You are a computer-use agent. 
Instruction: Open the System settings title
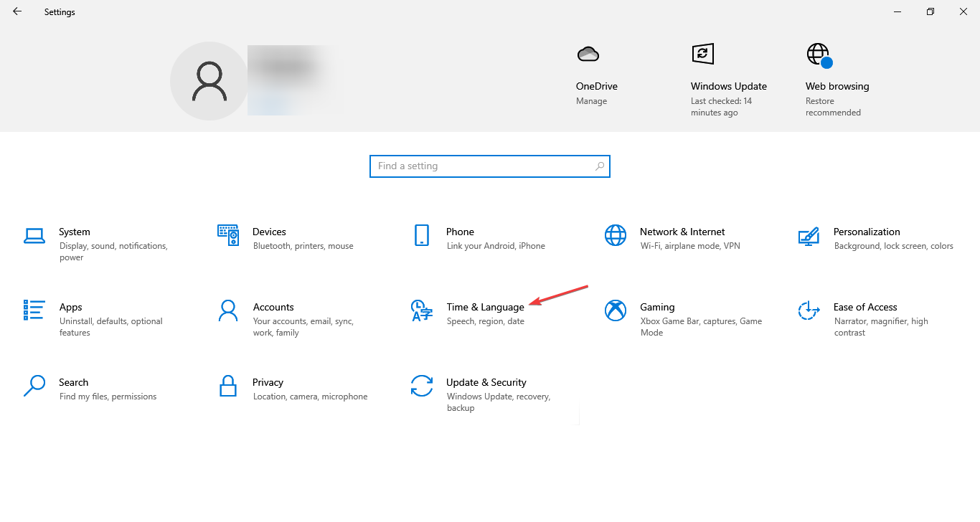click(x=75, y=232)
